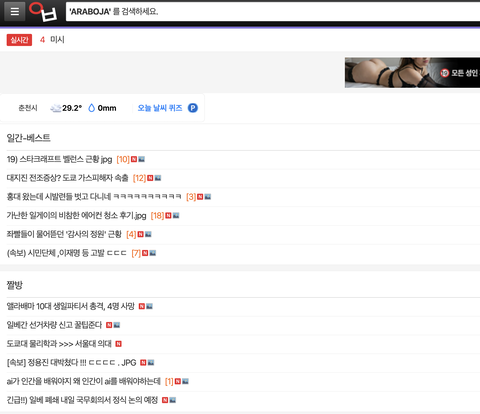
Task: Open the 앨라배마 10대 생일파티 총격 post
Action: [71, 306]
